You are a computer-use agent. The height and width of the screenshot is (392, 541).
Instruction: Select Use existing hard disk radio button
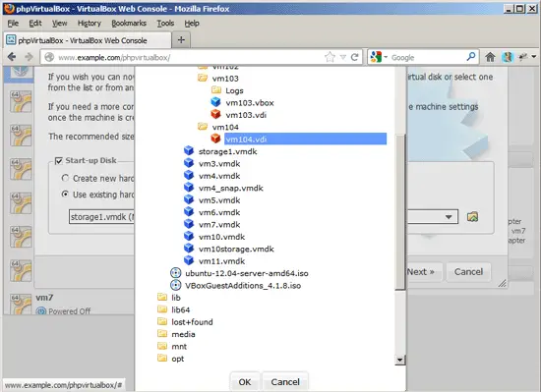click(x=65, y=194)
